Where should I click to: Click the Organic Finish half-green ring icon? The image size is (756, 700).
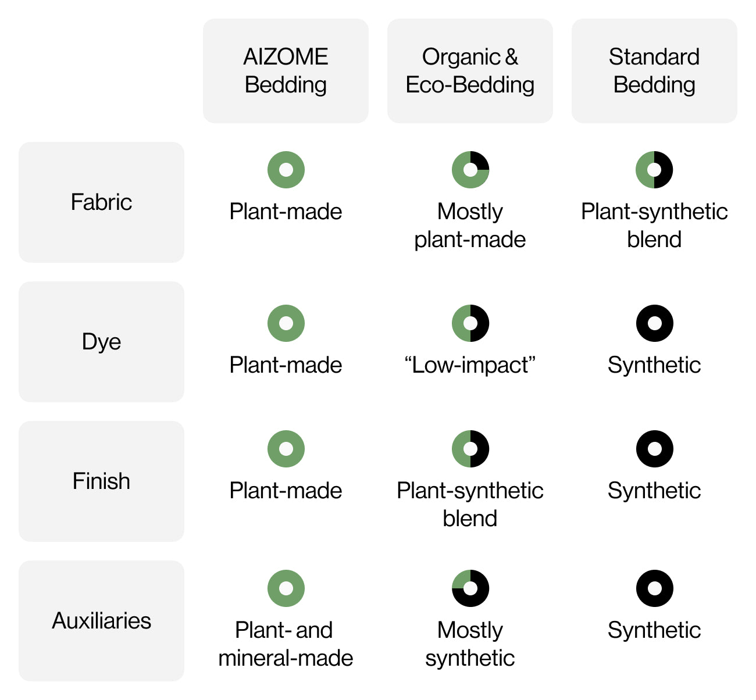tap(470, 449)
